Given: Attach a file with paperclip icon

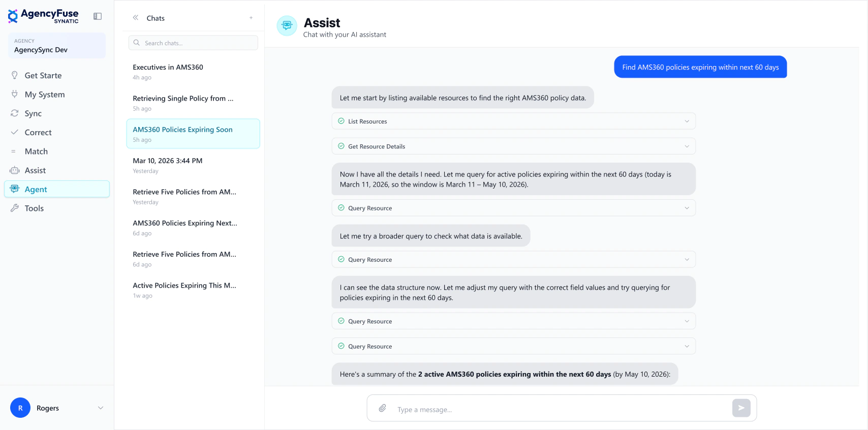Looking at the screenshot, I should click(383, 408).
